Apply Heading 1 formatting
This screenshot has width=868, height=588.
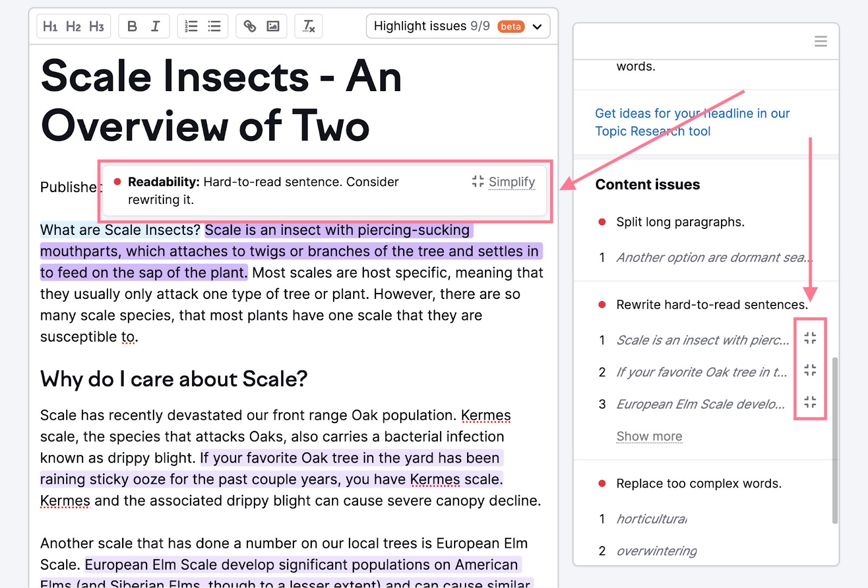50,26
